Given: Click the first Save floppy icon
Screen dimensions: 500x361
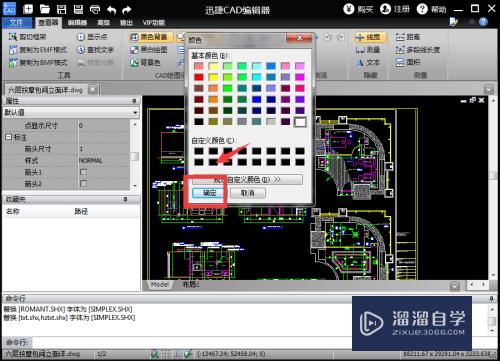Looking at the screenshot, I should [x=61, y=9].
